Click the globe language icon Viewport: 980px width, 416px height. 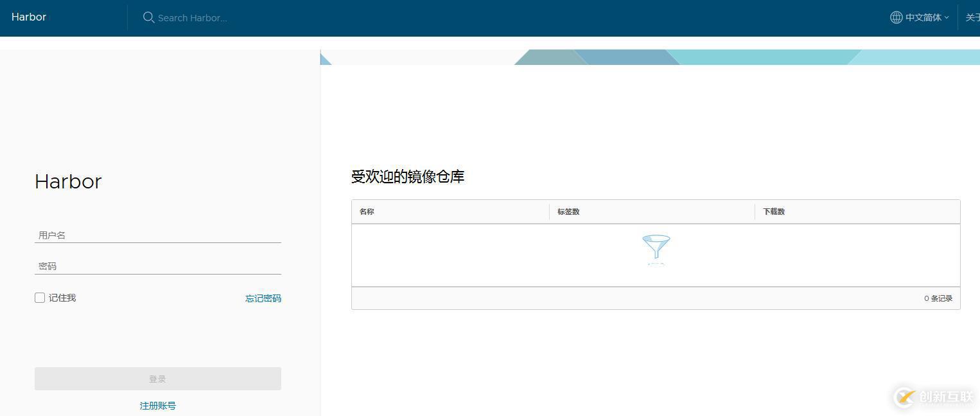[896, 17]
